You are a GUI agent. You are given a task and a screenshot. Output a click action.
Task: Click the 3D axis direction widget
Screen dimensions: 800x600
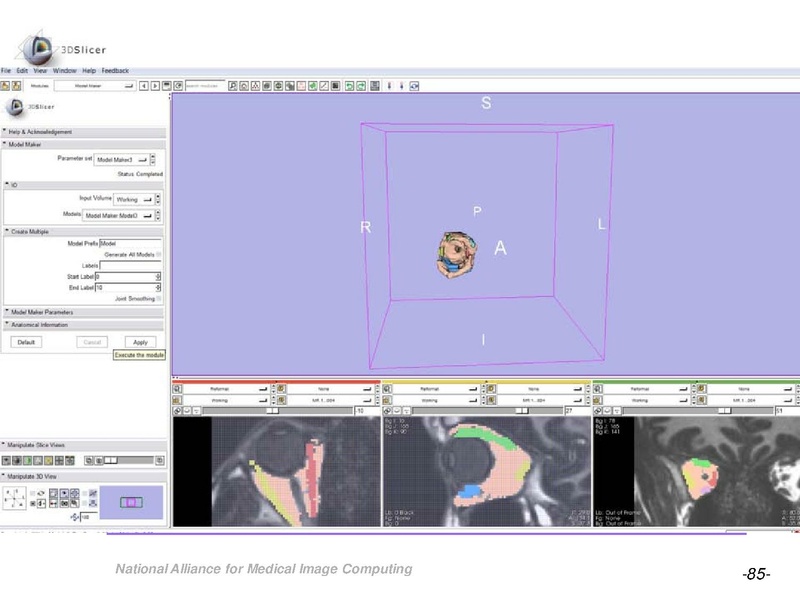click(14, 498)
